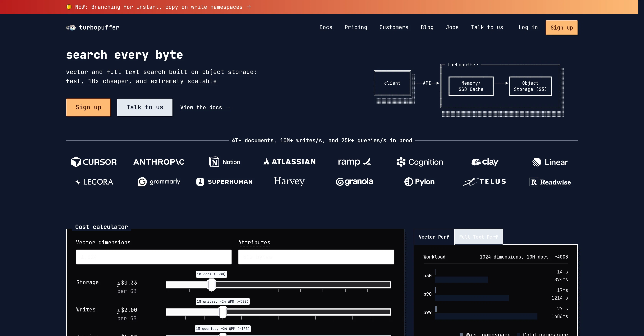Click the Telus customer logo
This screenshot has height=336, width=644.
(485, 182)
